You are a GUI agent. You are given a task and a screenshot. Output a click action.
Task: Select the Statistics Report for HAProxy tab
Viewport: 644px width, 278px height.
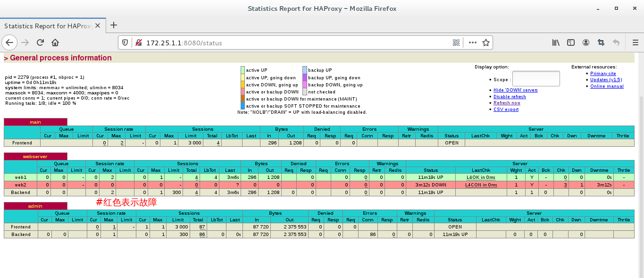53,26
